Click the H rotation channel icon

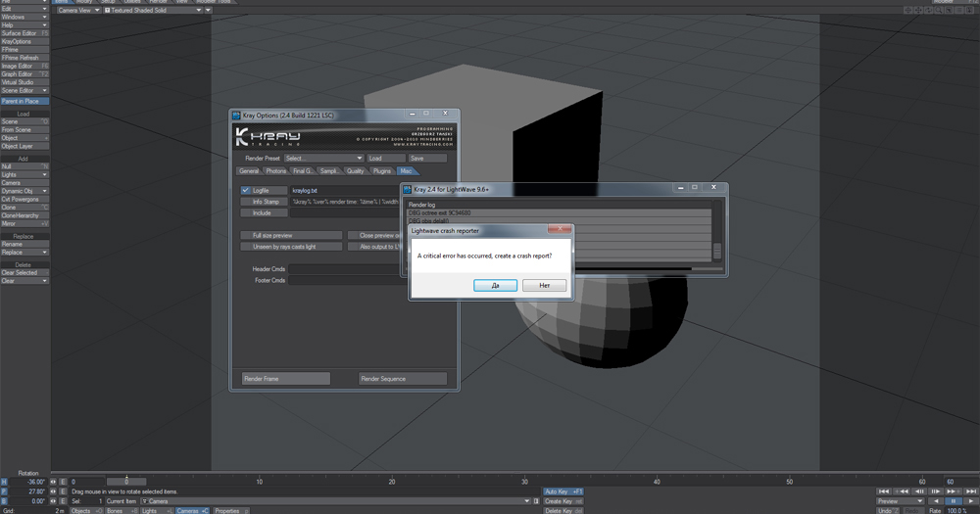4,482
